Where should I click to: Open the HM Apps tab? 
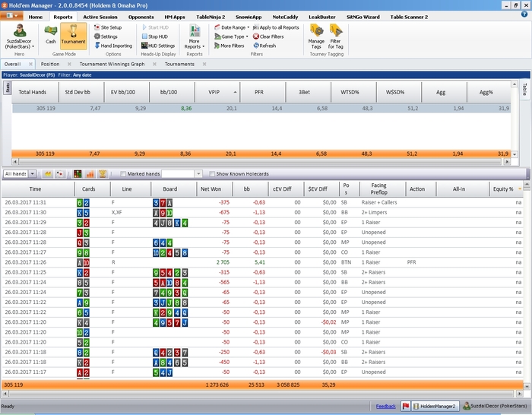click(x=175, y=17)
